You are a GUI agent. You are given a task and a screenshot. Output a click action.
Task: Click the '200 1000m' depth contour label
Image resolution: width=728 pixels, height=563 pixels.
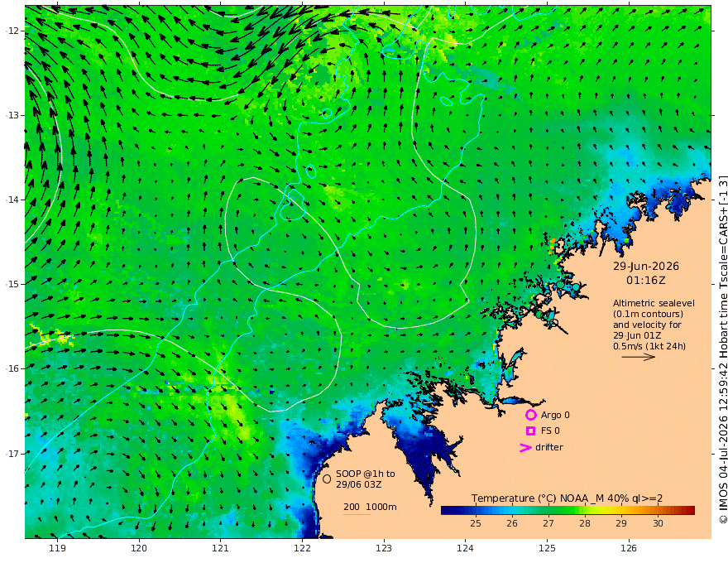click(x=370, y=507)
